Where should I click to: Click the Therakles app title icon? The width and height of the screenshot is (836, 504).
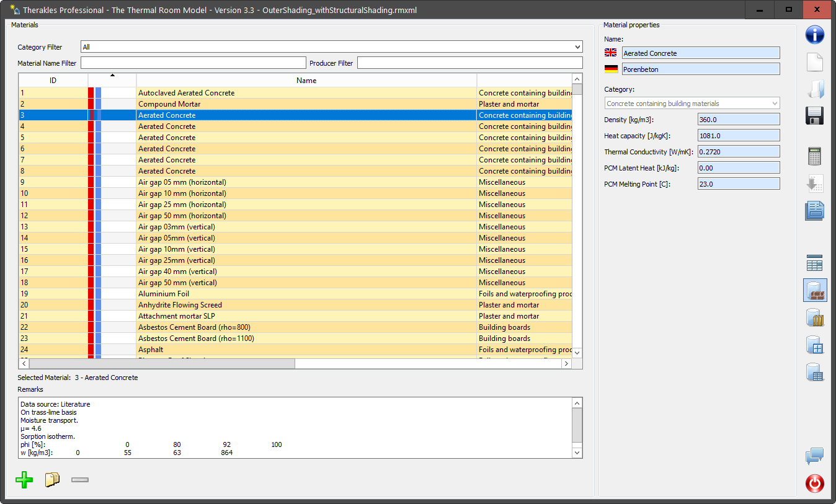tap(15, 10)
